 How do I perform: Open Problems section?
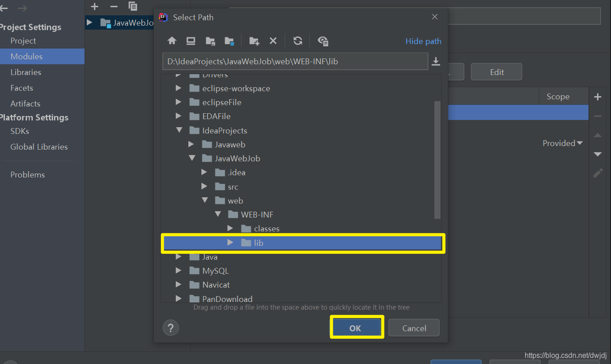click(x=27, y=174)
